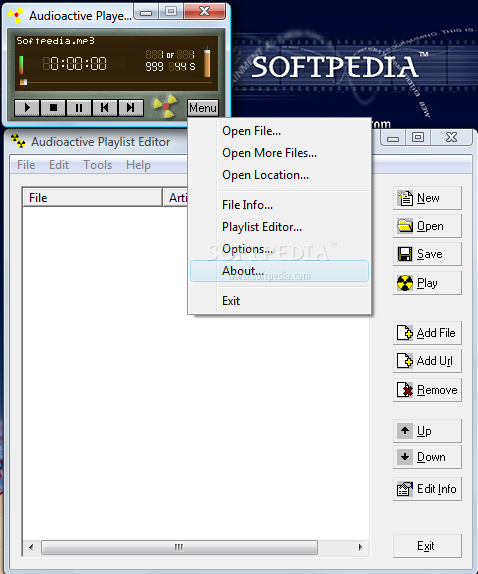Click the horizontal scrollbar thumb
The width and height of the screenshot is (478, 574).
pos(179,547)
